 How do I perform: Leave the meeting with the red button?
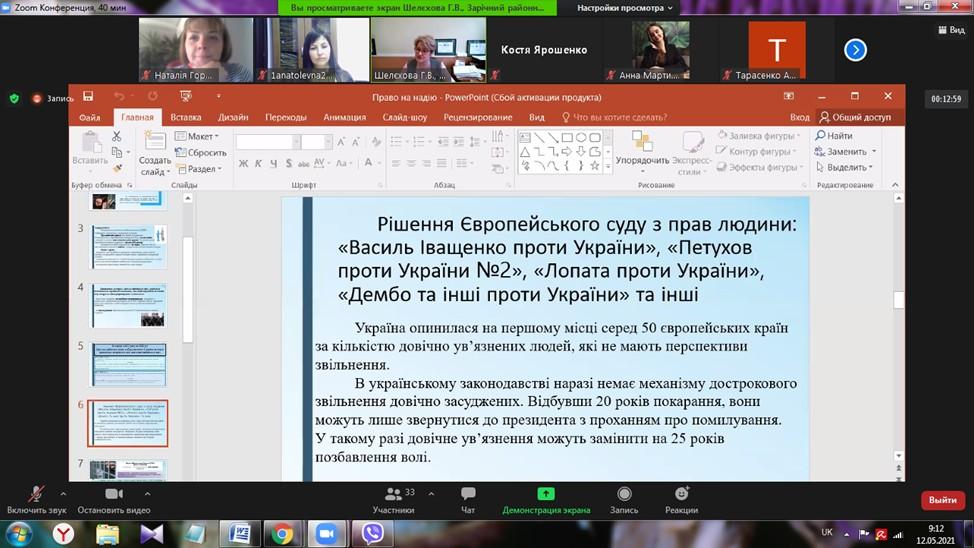click(x=942, y=500)
